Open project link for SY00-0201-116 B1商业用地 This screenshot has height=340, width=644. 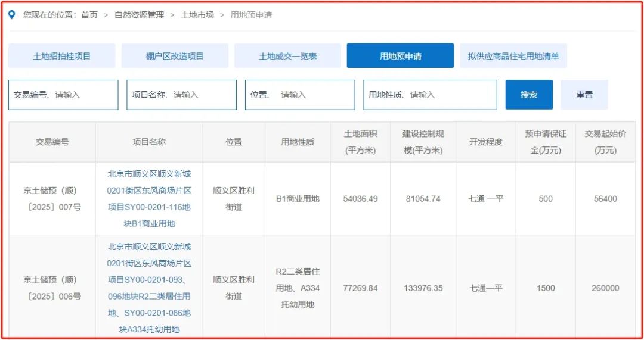[x=149, y=199]
